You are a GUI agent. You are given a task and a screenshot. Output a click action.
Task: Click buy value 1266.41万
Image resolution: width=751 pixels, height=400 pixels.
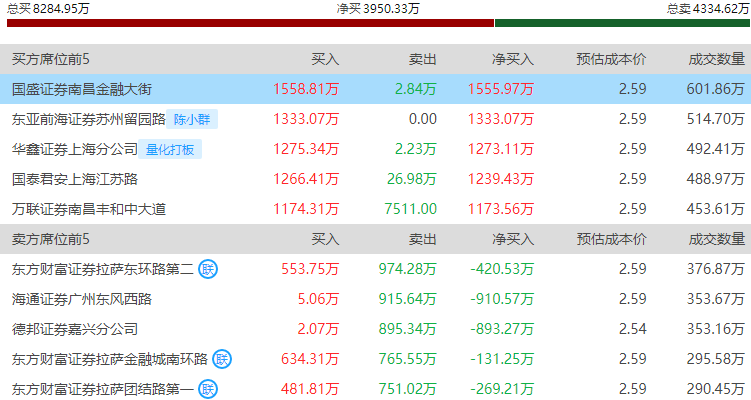tap(306, 179)
